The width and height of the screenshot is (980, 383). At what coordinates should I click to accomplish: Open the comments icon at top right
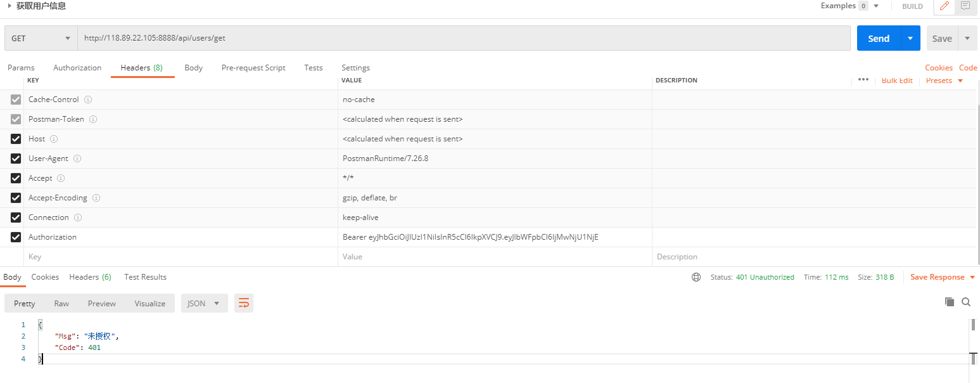[x=965, y=6]
